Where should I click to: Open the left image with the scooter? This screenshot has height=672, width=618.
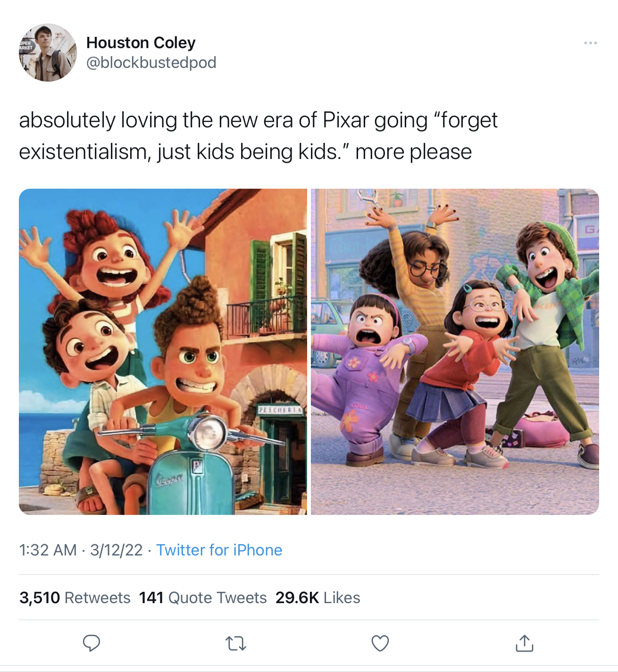[163, 352]
